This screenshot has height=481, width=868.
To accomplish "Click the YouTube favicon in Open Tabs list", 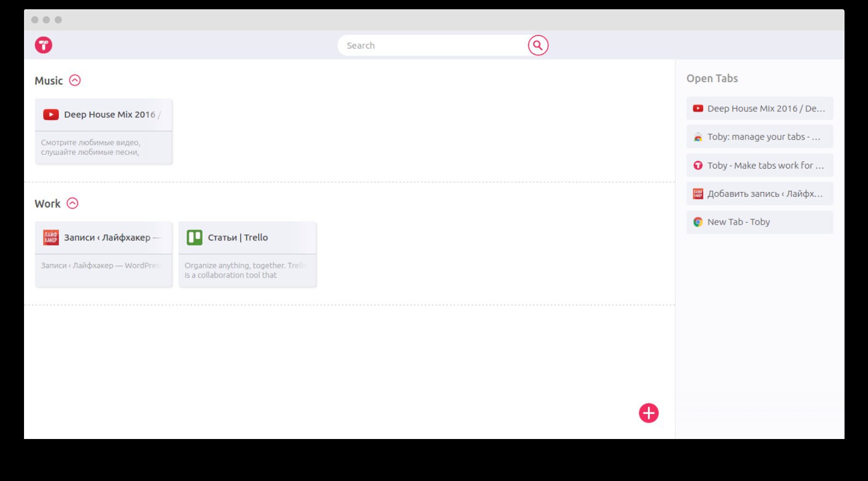I will [x=698, y=109].
